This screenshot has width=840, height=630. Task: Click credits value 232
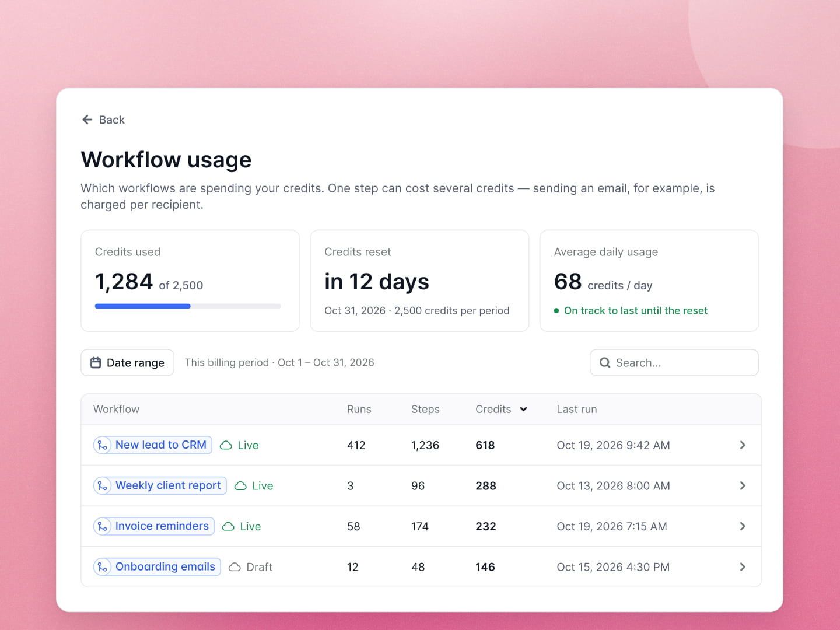[486, 526]
